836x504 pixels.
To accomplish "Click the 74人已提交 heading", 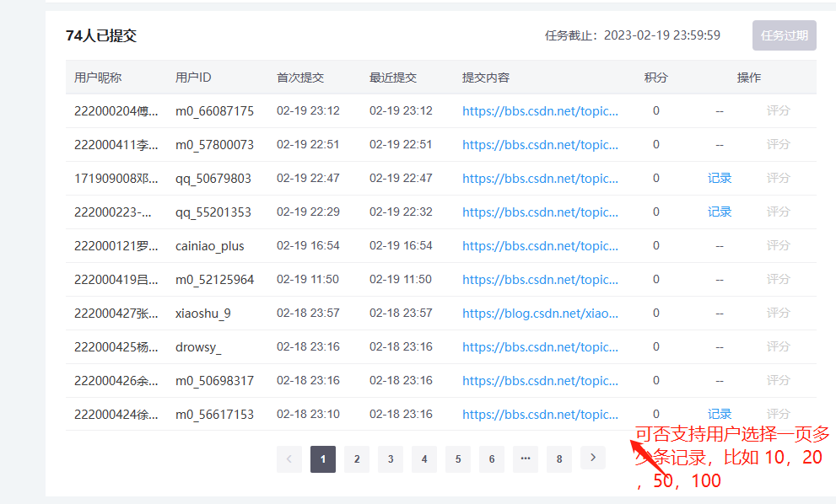I will pos(101,35).
